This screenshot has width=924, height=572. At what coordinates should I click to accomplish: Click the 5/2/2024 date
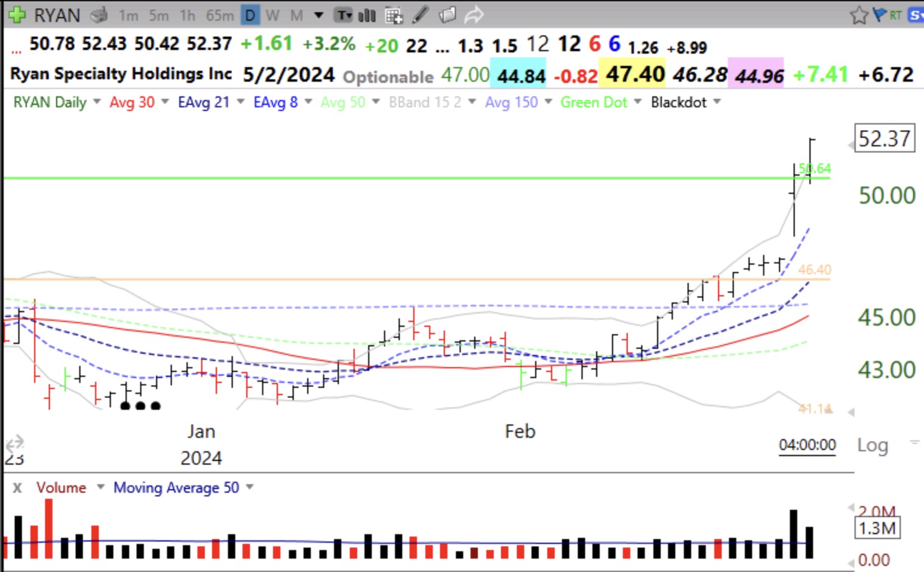289,74
